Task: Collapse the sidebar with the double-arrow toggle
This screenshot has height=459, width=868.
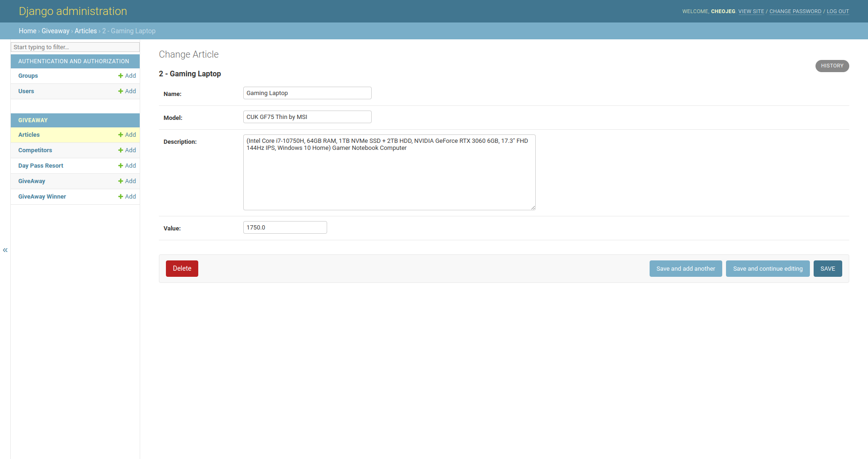Action: [x=5, y=250]
